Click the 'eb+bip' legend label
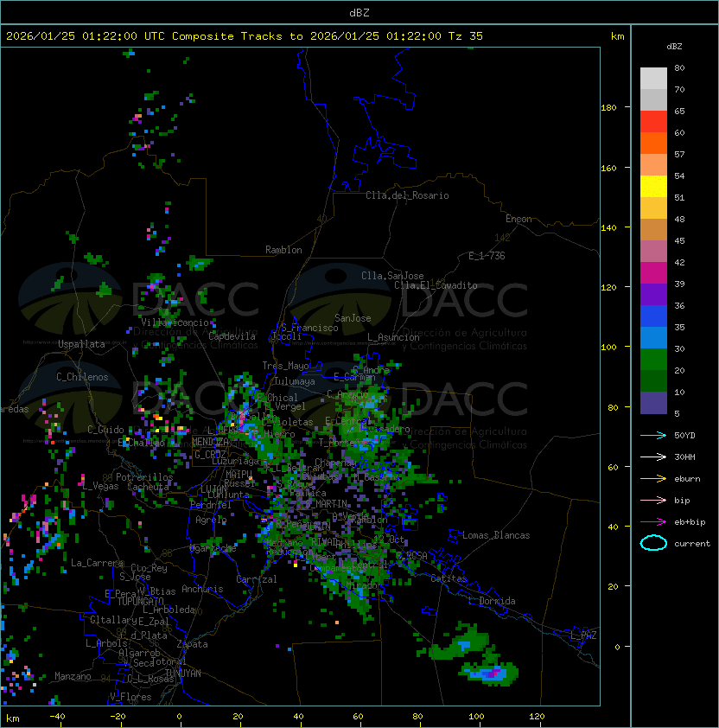The height and width of the screenshot is (728, 719). coord(690,522)
